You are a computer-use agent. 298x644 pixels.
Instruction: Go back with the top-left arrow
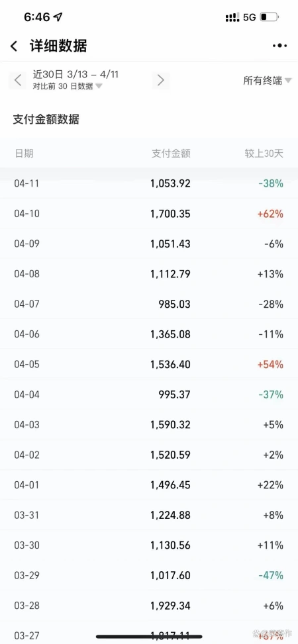click(x=14, y=46)
